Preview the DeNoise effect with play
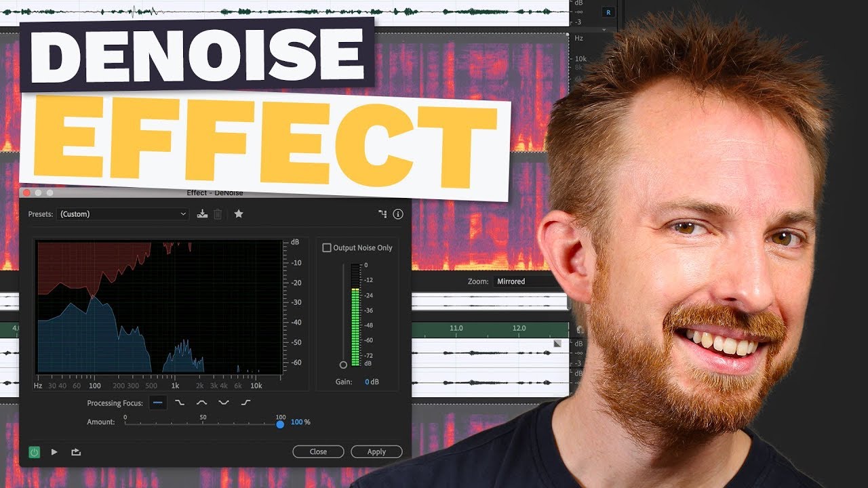 point(54,452)
